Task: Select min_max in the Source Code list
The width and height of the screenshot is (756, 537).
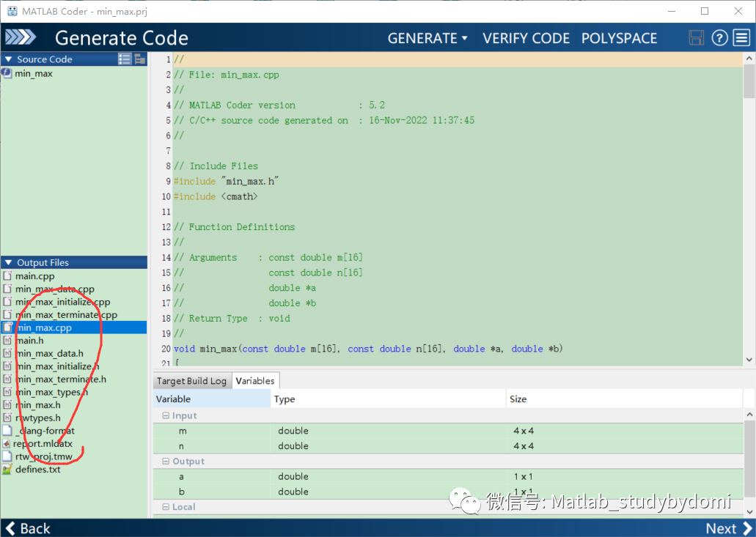Action: (33, 73)
